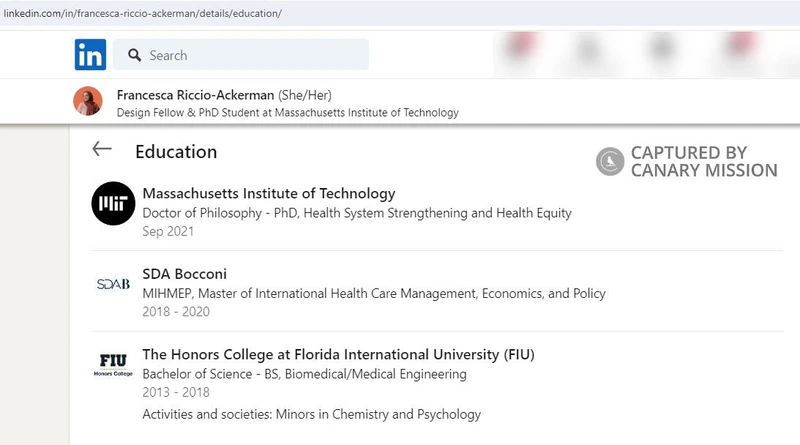Open The Honors College at FIU link

point(338,355)
